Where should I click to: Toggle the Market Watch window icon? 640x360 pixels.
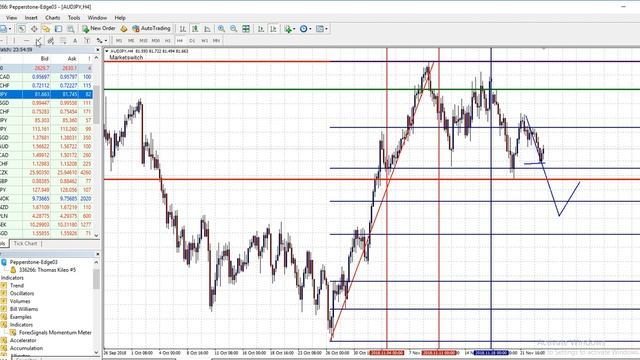tap(22, 29)
